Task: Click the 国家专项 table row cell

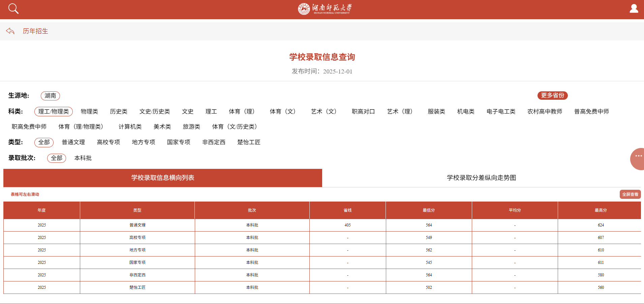Action: coord(137,263)
